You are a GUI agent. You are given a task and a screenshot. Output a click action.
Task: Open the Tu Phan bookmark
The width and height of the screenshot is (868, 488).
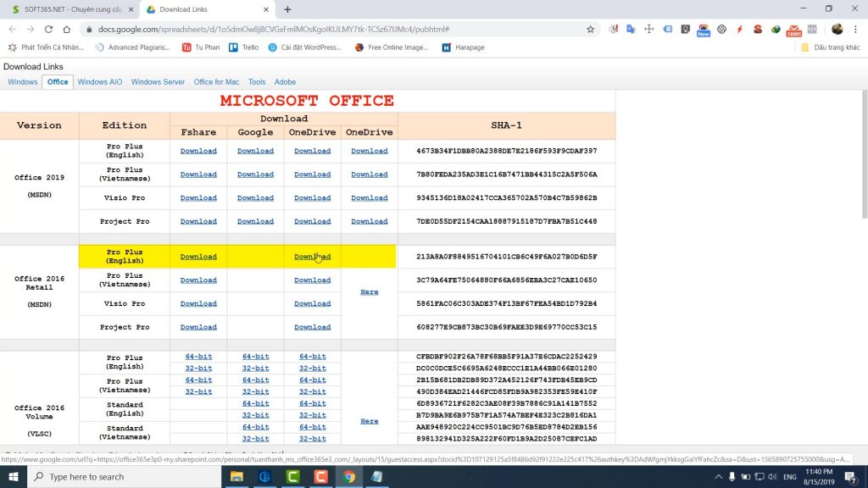tap(201, 47)
